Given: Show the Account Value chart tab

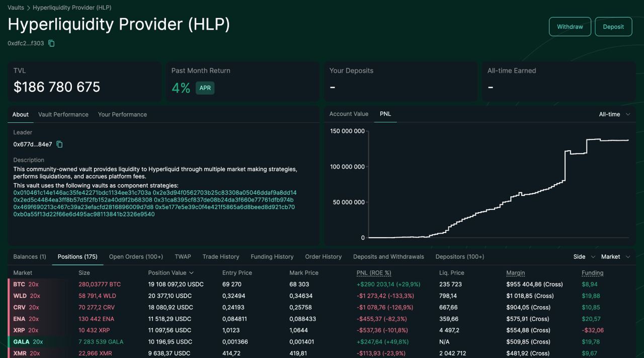Looking at the screenshot, I should pos(349,114).
